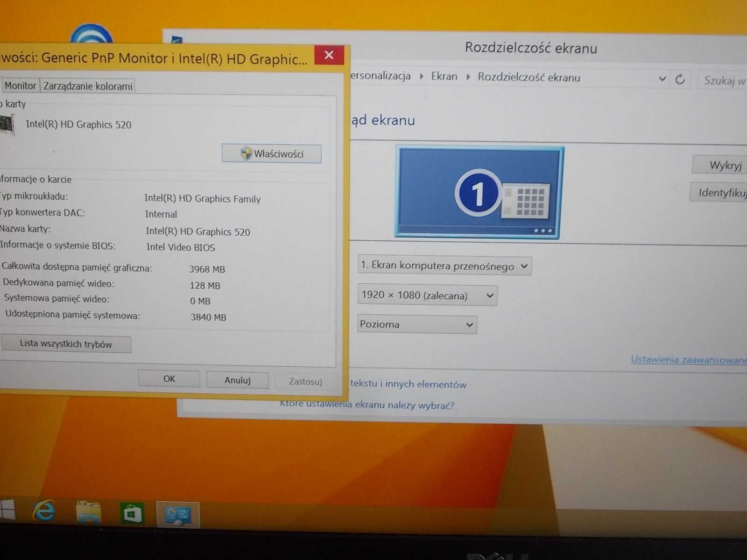The height and width of the screenshot is (560, 747).
Task: Select Personalizacja breadcrumb segment
Action: pyautogui.click(x=381, y=76)
